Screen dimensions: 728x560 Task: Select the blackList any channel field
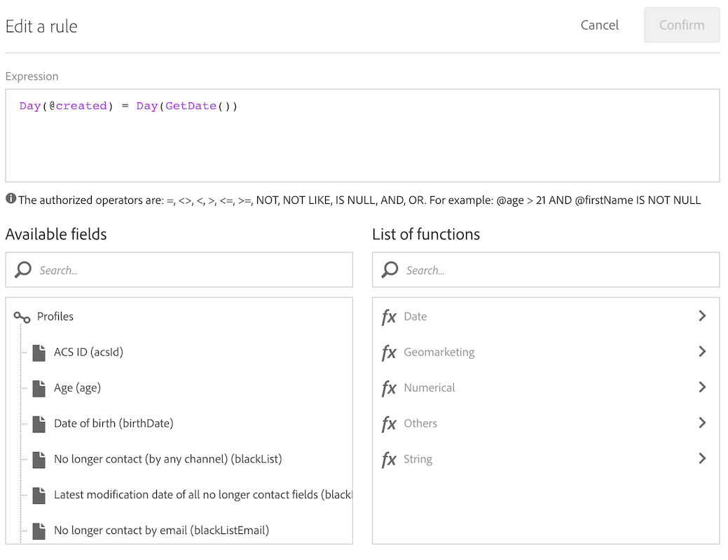click(x=167, y=459)
